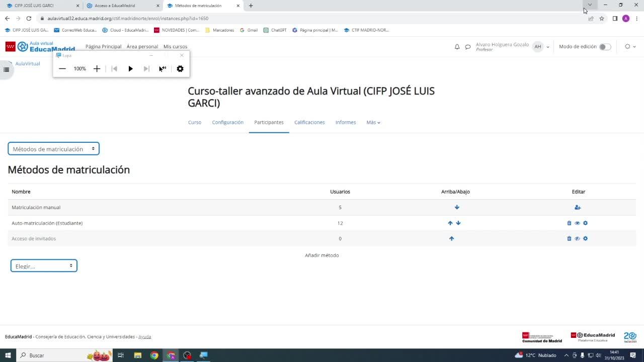Open the ChatGPT bookmark
The width and height of the screenshot is (644, 362).
[275, 30]
